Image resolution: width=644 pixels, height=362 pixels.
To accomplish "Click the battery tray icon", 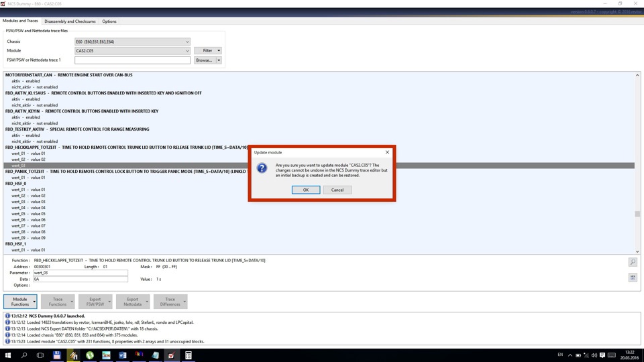I will [578, 355].
